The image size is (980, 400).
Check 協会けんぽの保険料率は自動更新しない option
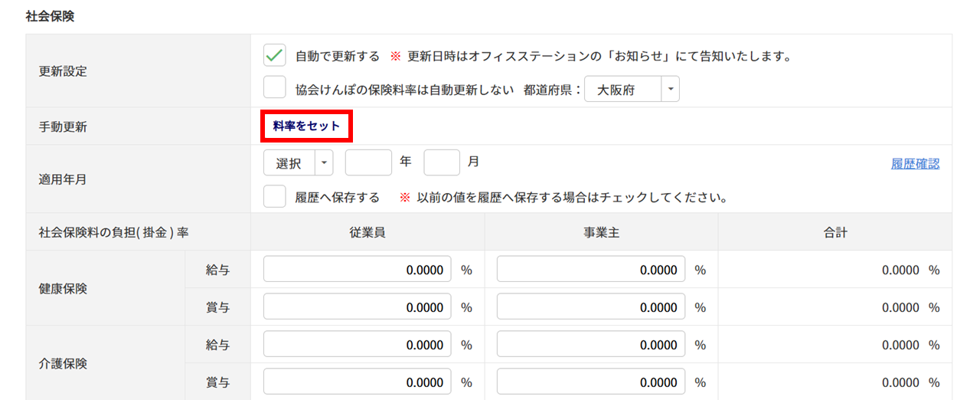(274, 89)
